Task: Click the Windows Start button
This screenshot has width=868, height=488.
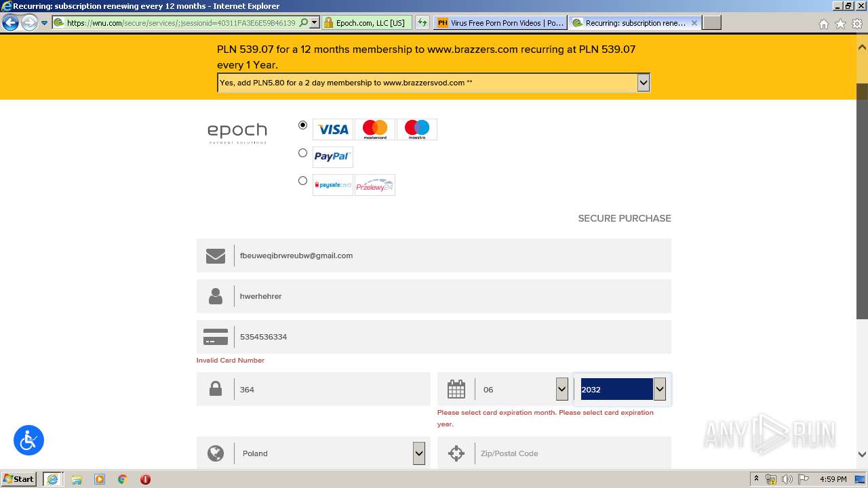Action: click(x=19, y=479)
